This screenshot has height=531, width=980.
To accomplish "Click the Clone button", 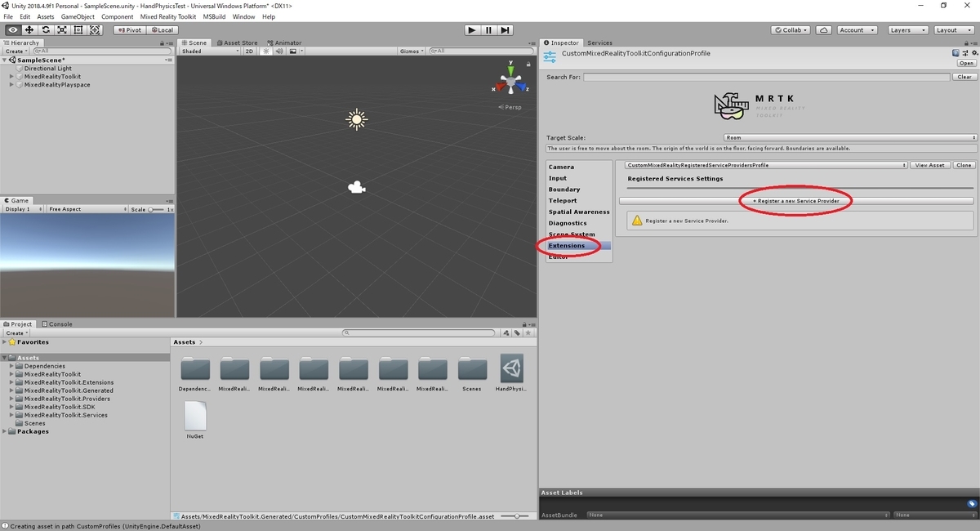I will coord(964,165).
